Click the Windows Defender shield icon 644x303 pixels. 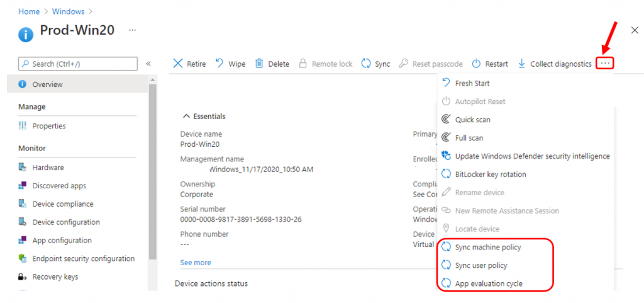[446, 156]
